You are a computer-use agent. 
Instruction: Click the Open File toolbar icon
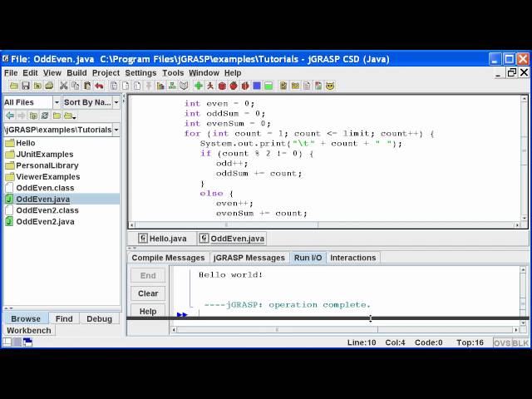[14, 86]
